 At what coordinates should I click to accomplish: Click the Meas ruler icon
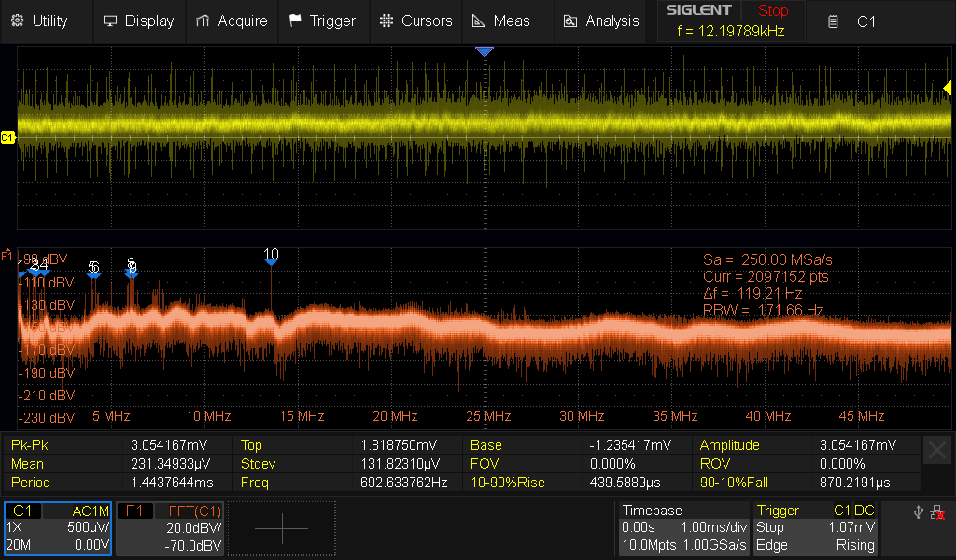pos(479,21)
